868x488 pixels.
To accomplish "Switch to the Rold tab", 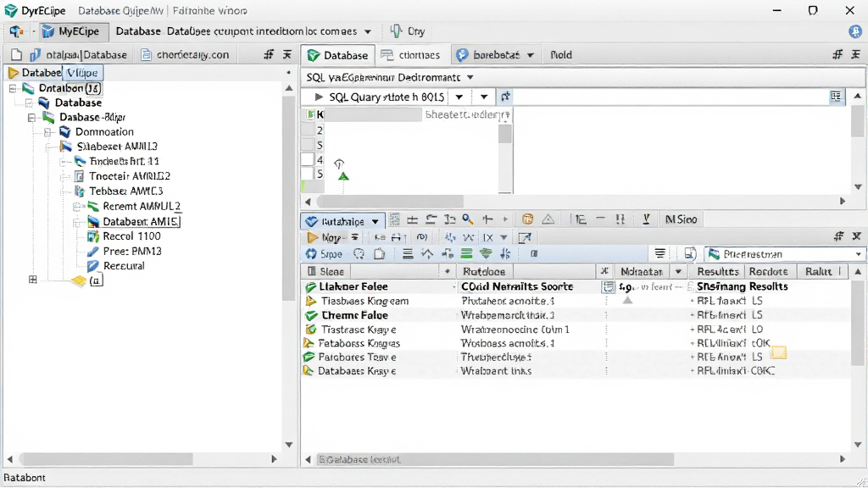I will point(561,55).
